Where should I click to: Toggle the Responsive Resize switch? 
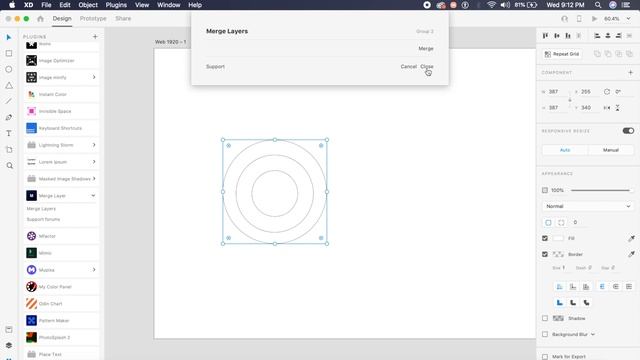(628, 131)
